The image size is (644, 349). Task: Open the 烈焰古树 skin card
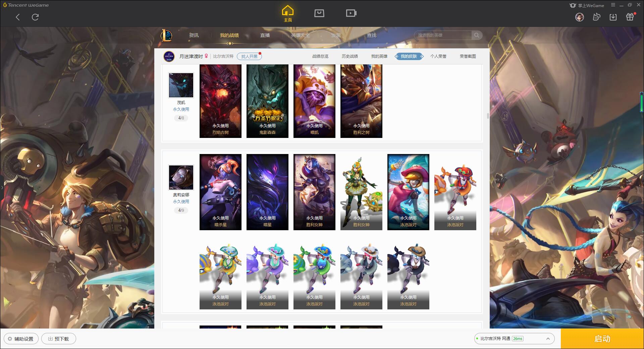[x=220, y=101]
